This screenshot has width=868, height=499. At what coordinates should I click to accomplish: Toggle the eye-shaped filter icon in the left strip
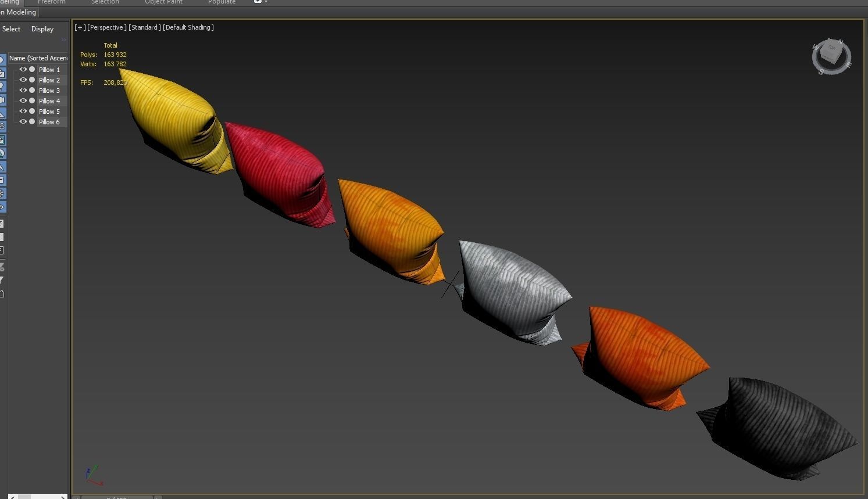coord(2,207)
